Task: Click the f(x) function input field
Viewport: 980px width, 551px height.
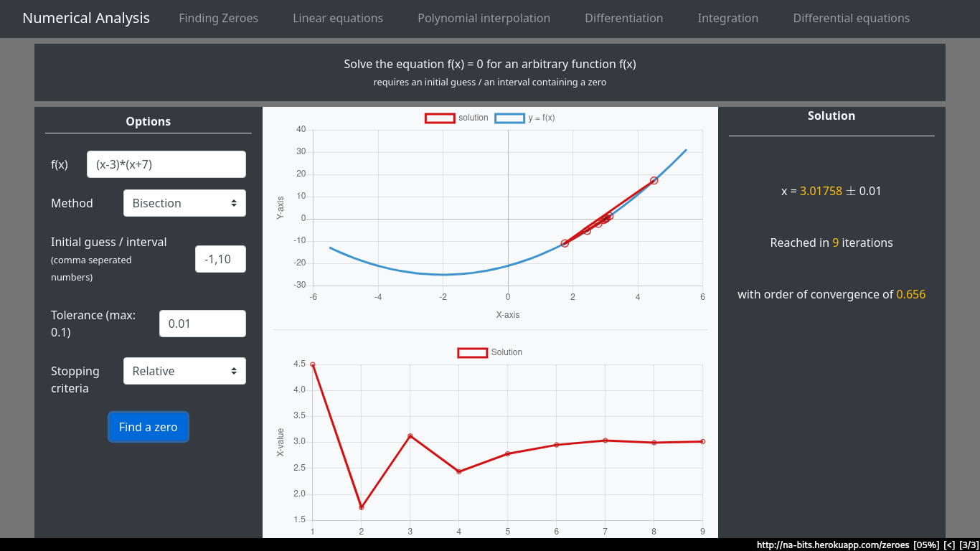Action: 166,164
